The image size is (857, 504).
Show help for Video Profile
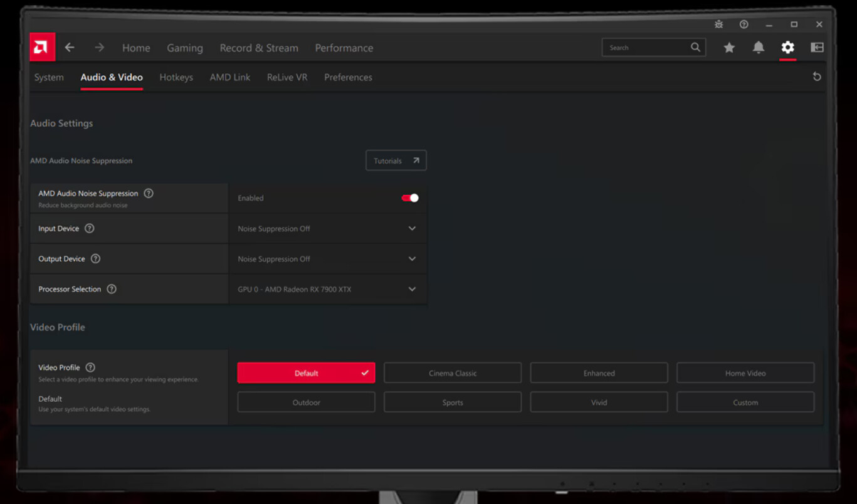coord(90,367)
